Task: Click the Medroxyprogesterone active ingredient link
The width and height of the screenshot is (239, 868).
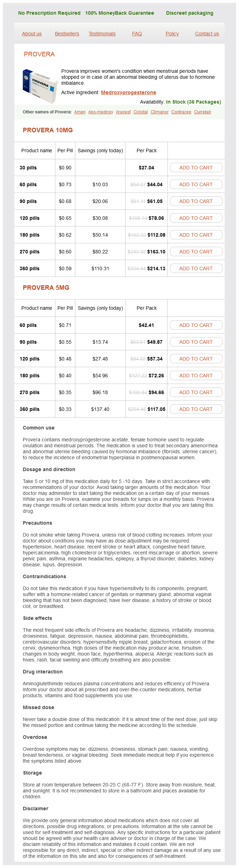Action: 128,92
